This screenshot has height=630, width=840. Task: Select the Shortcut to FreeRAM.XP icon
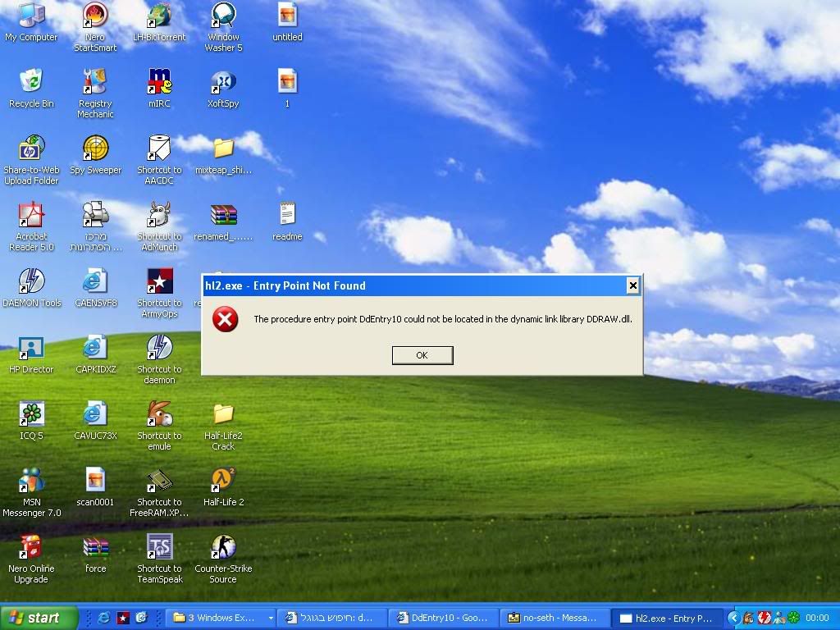(x=159, y=492)
